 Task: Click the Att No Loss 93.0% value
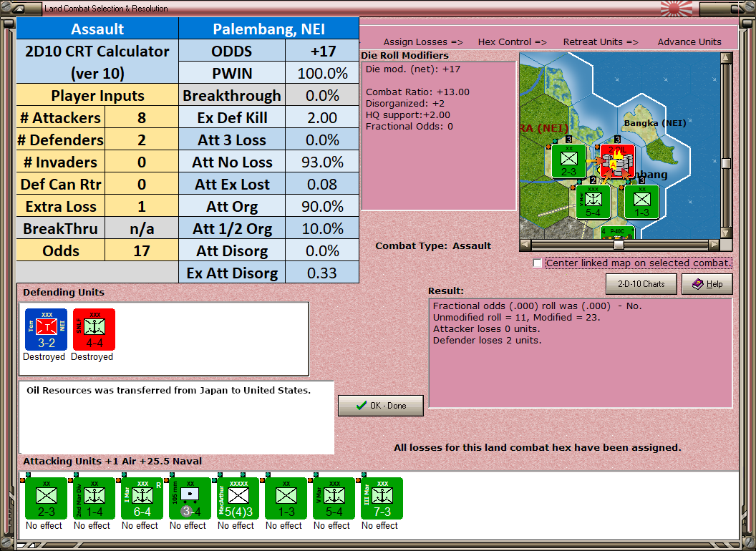[322, 162]
